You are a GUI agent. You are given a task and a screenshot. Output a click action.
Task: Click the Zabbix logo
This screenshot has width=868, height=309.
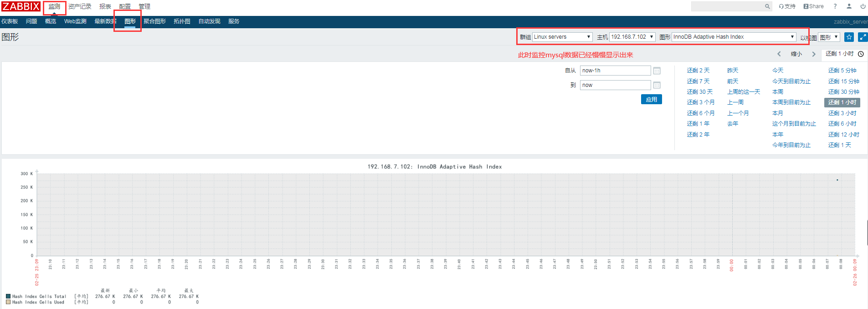tap(21, 6)
